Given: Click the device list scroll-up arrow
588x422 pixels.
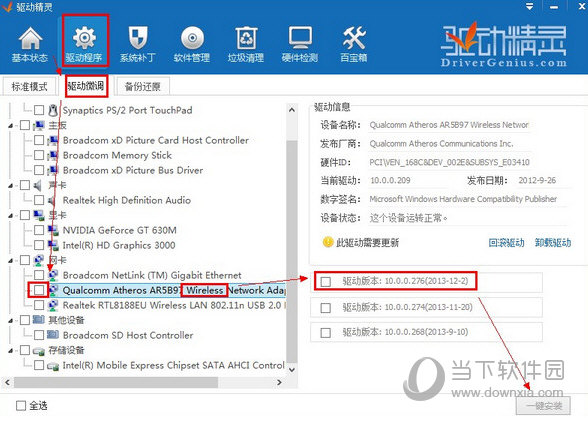Looking at the screenshot, I should 292,110.
